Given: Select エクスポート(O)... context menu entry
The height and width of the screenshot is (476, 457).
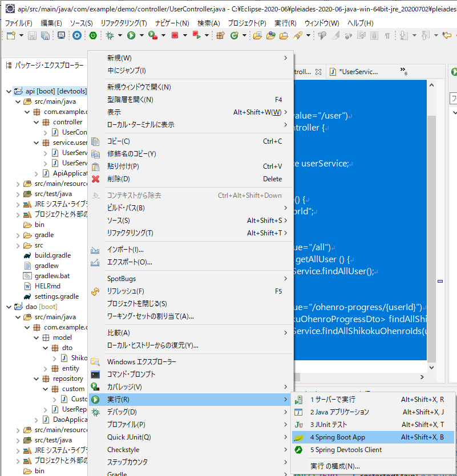Looking at the screenshot, I should (191, 262).
